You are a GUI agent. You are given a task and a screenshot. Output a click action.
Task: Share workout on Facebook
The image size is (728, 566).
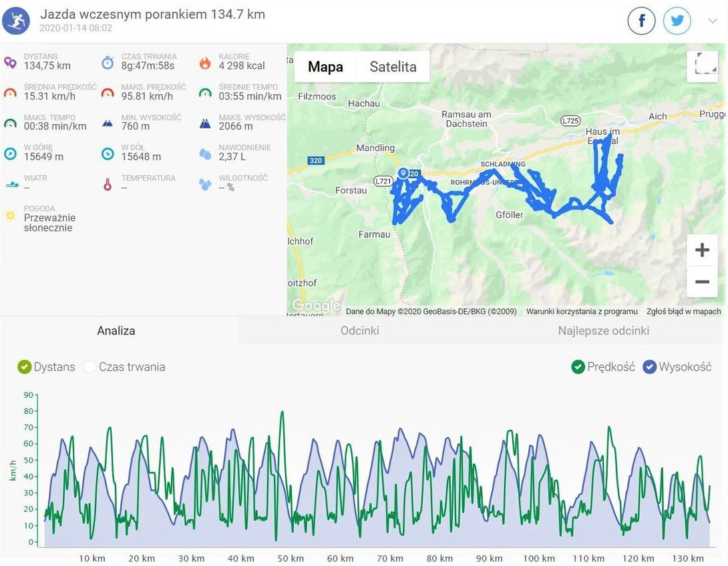point(642,21)
